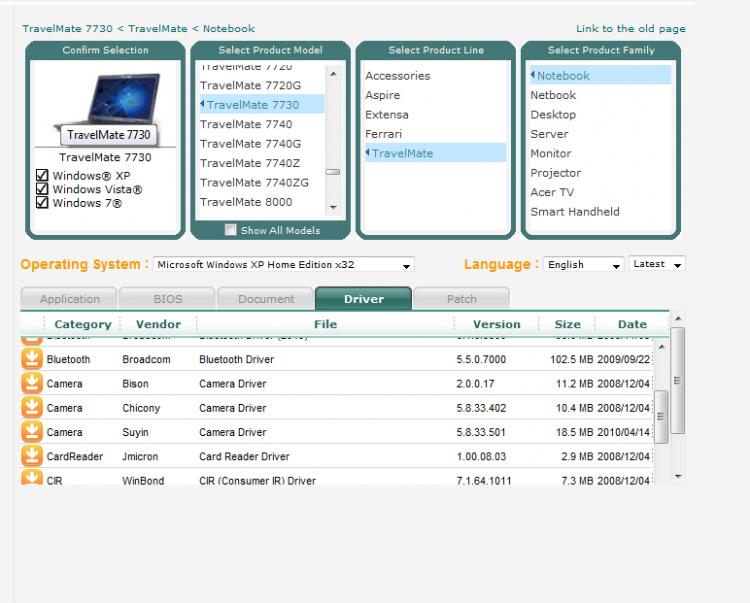Toggle the Windows Vista checkbox

[x=42, y=189]
